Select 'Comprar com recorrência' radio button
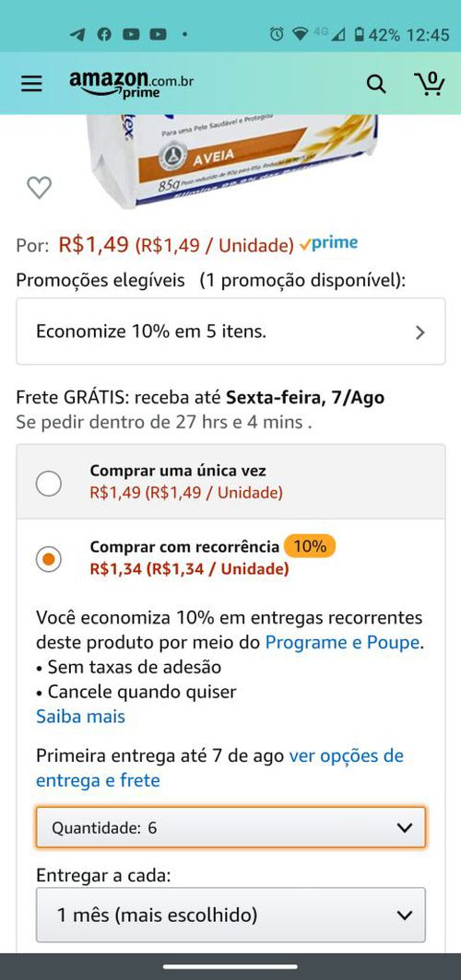The image size is (461, 980). pos(49,559)
